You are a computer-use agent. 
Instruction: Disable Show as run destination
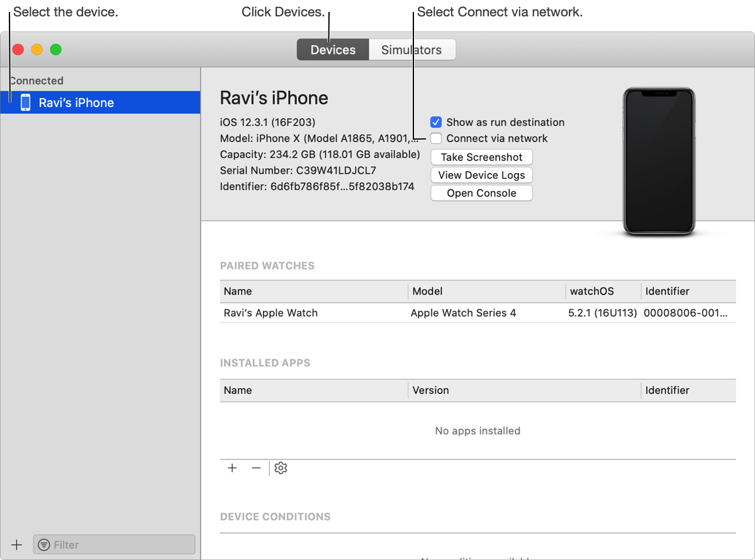pyautogui.click(x=436, y=122)
